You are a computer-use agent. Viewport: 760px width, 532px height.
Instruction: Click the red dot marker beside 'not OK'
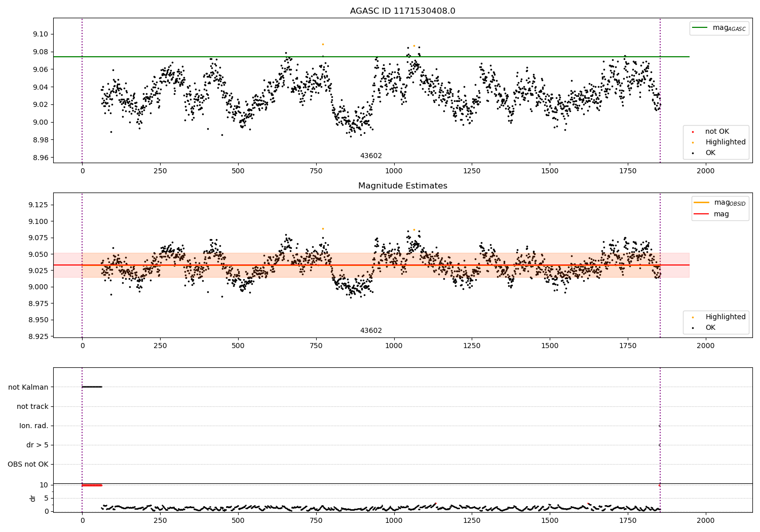coord(693,132)
